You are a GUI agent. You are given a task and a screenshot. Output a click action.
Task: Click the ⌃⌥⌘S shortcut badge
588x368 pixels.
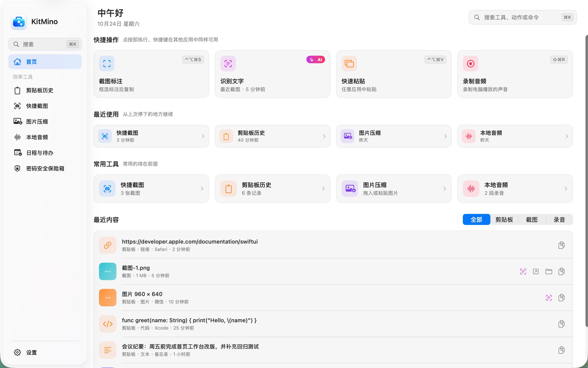[193, 60]
